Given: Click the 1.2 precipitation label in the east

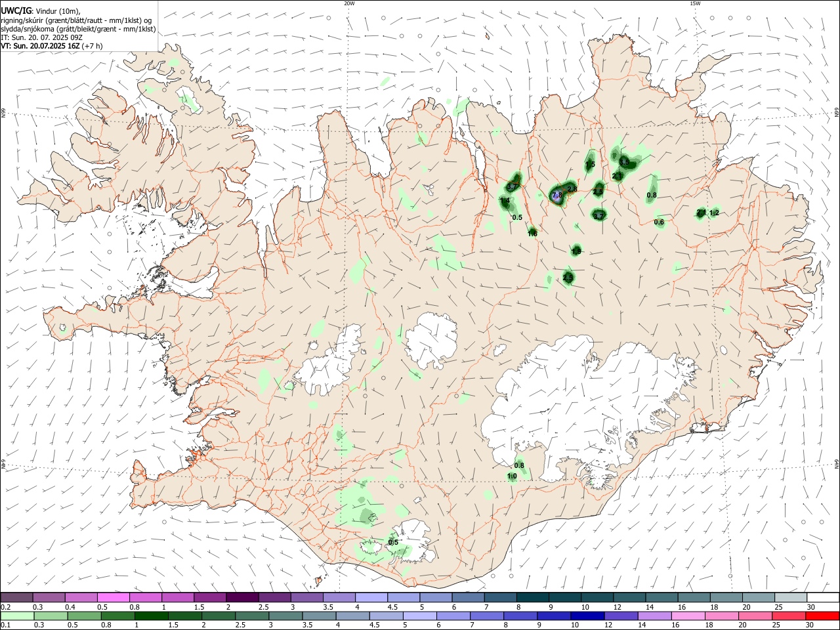Looking at the screenshot, I should (715, 213).
